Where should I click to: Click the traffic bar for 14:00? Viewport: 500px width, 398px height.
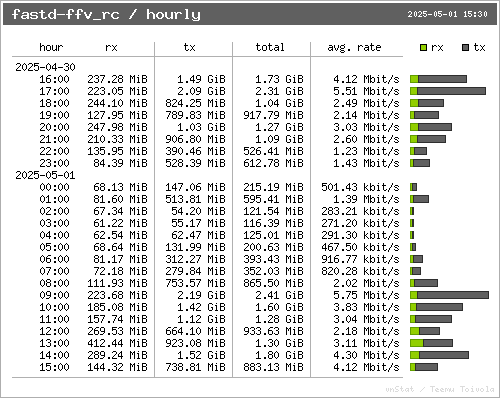[x=439, y=355]
